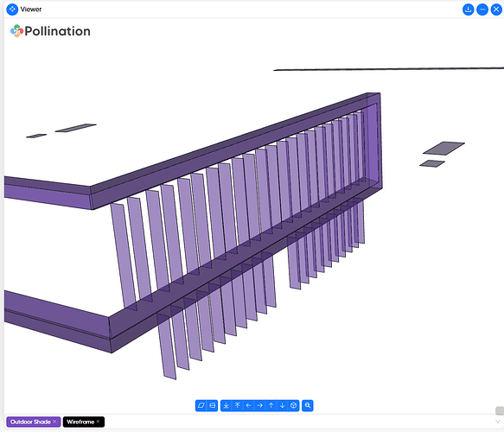Select the Outdoor Shade tag
504x432 pixels.
point(30,422)
